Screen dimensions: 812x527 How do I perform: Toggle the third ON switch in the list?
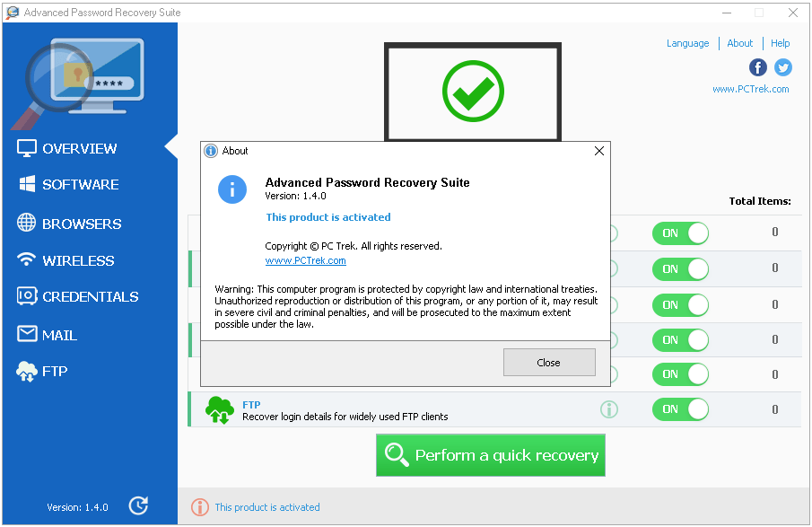pos(680,304)
